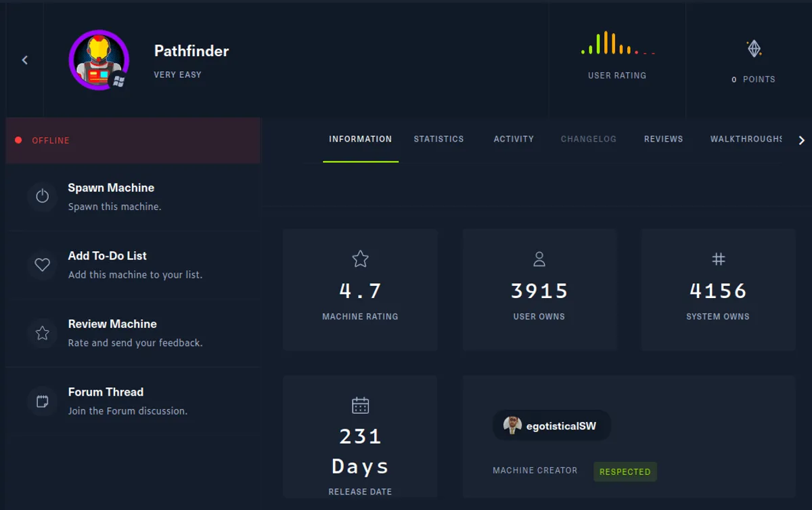This screenshot has width=812, height=510.
Task: Collapse the sidebar with the left chevron
Action: point(24,60)
